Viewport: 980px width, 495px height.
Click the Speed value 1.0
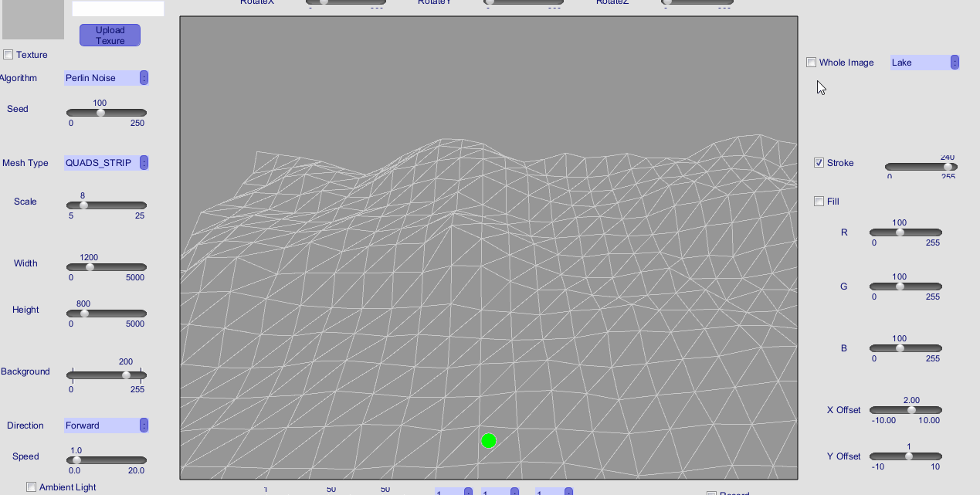pyautogui.click(x=76, y=450)
